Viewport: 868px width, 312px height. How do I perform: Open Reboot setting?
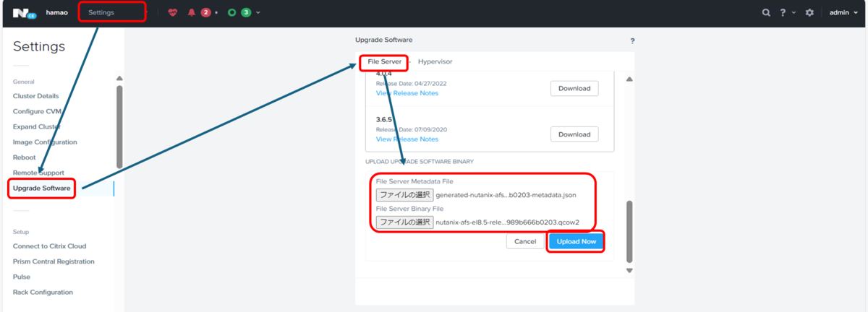24,157
